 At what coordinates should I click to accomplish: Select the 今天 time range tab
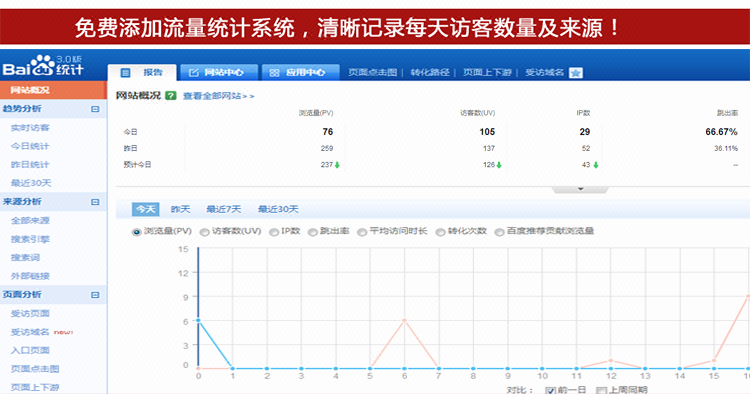pyautogui.click(x=145, y=209)
